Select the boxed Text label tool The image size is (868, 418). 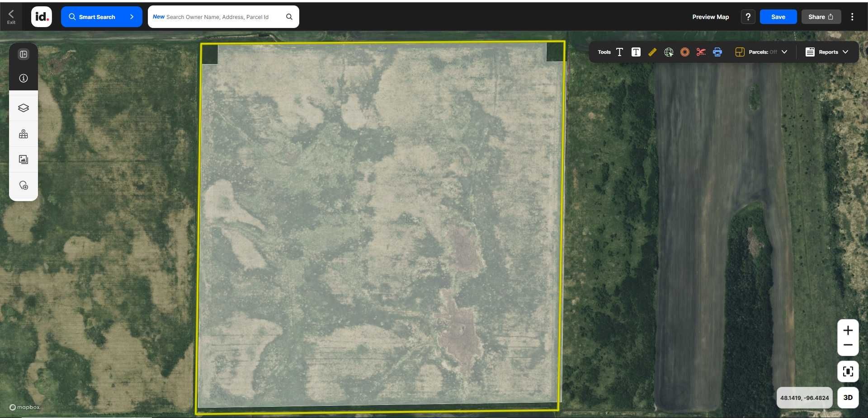click(x=636, y=52)
